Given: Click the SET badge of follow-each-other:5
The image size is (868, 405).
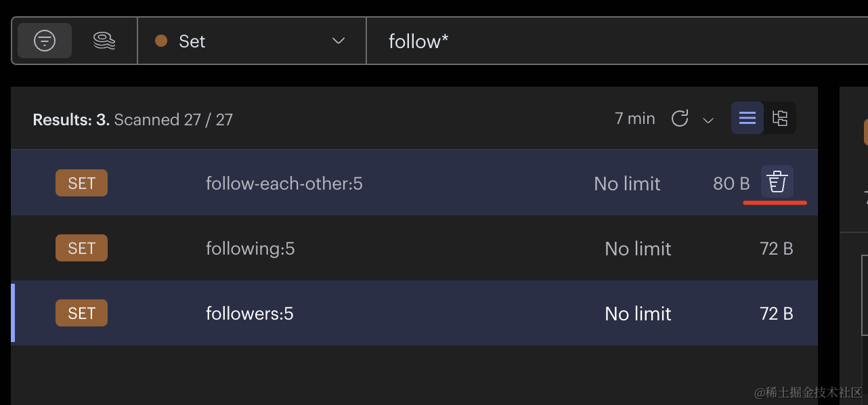Looking at the screenshot, I should coord(81,183).
